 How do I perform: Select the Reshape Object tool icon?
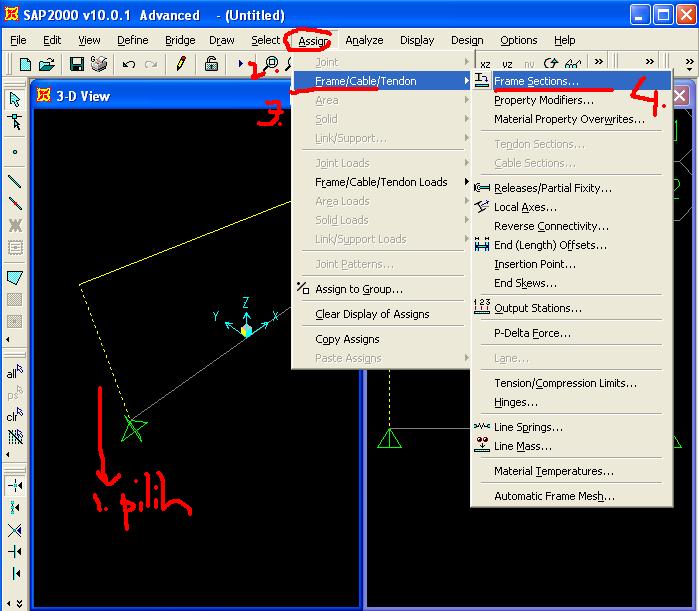click(15, 122)
